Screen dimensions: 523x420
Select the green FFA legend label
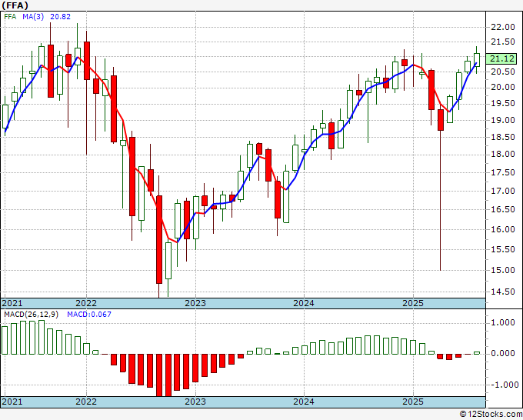coord(10,16)
